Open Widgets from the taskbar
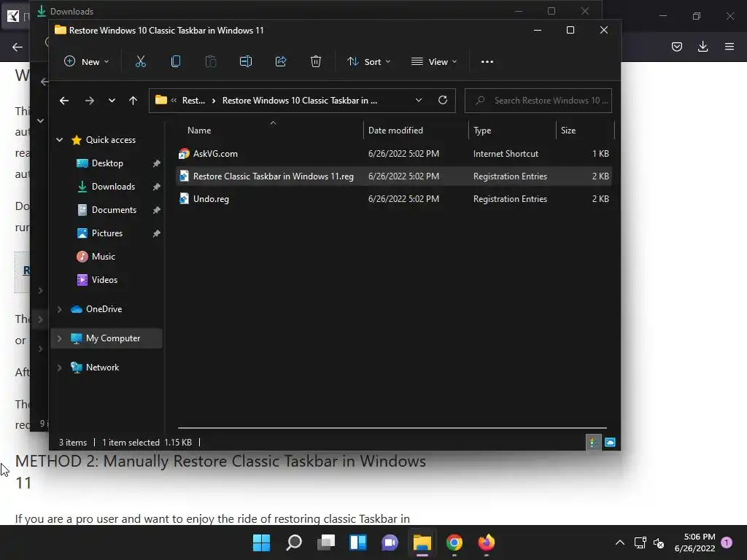Viewport: 747px width, 560px height. coord(357,542)
